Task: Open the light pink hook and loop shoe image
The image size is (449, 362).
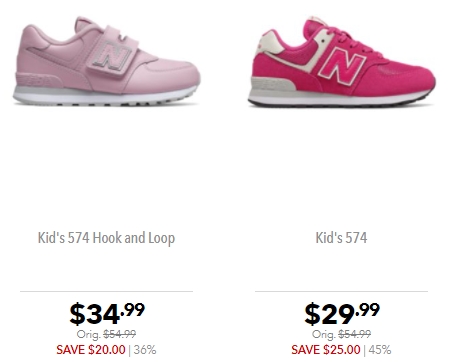Action: 106,61
